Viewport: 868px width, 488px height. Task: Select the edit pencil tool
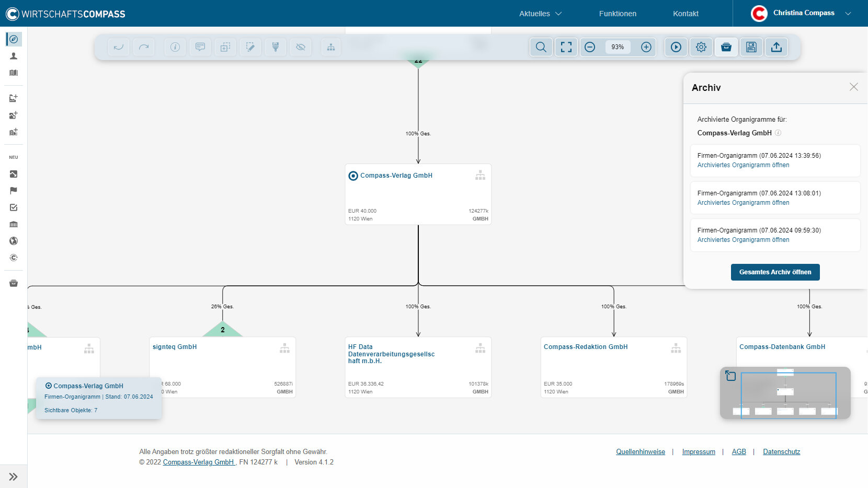[x=250, y=47]
